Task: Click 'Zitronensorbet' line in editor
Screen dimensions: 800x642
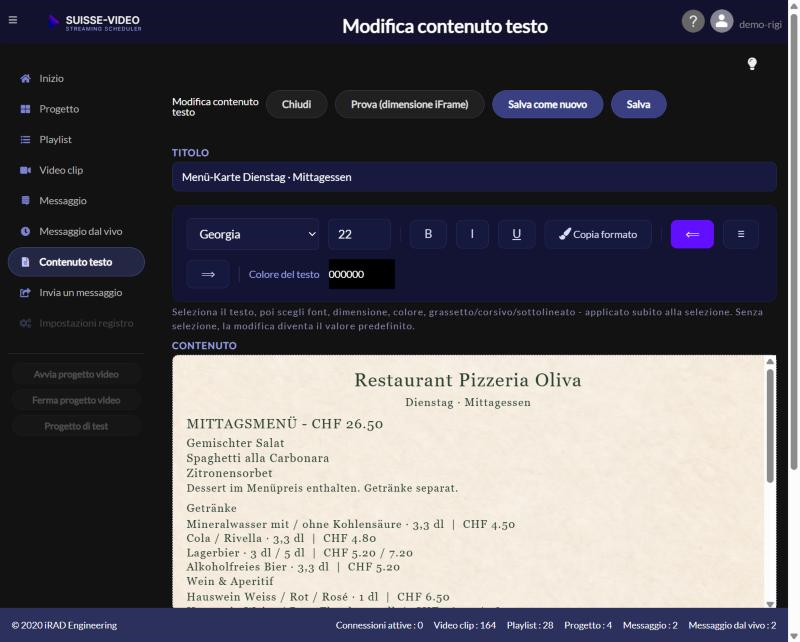Action: coord(230,473)
